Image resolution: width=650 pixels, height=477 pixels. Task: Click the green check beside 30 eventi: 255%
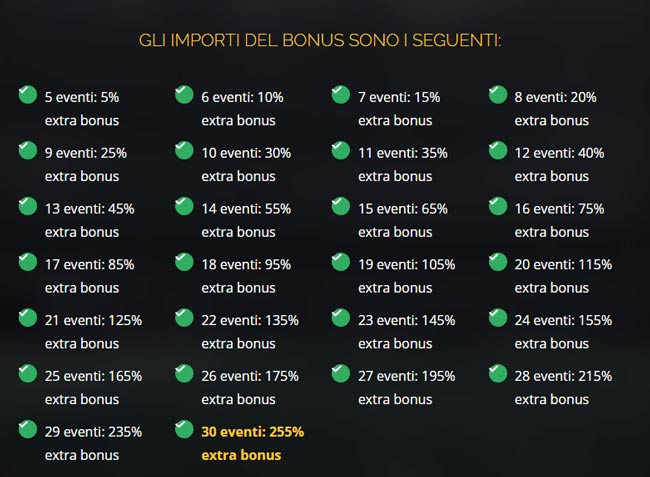click(184, 430)
